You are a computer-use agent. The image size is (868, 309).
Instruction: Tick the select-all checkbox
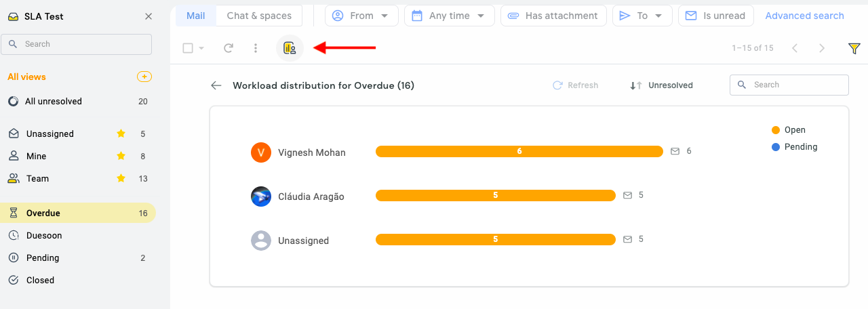(189, 48)
